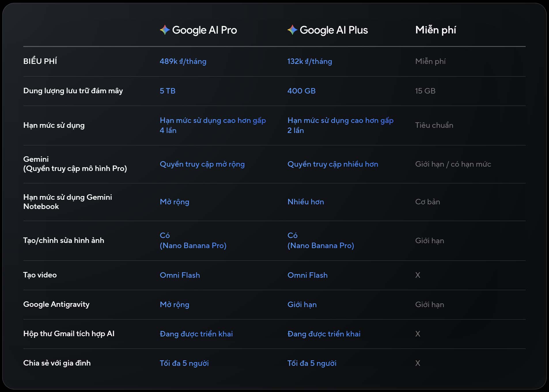The width and height of the screenshot is (549, 392).
Task: Click the Gemini star icon beside Google AI Plus
Action: point(292,30)
